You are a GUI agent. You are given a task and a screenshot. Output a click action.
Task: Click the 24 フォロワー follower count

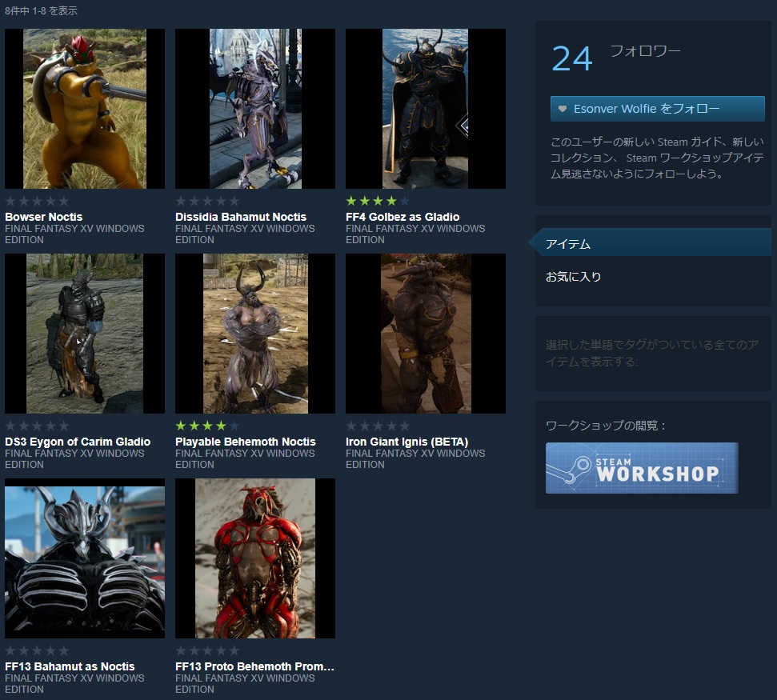pyautogui.click(x=616, y=58)
